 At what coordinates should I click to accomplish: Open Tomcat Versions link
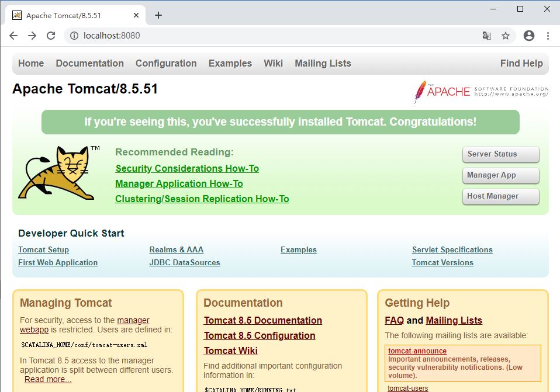[443, 263]
